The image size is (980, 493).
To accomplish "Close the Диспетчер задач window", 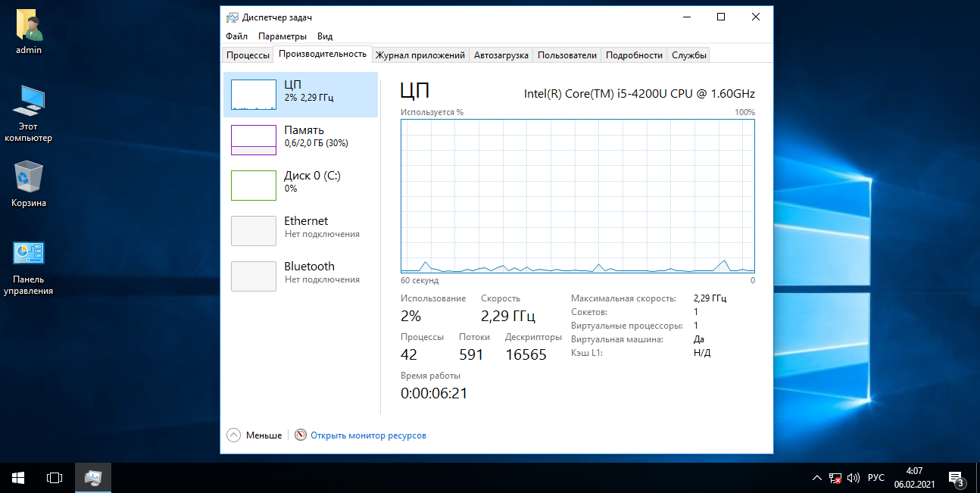I will 756,17.
